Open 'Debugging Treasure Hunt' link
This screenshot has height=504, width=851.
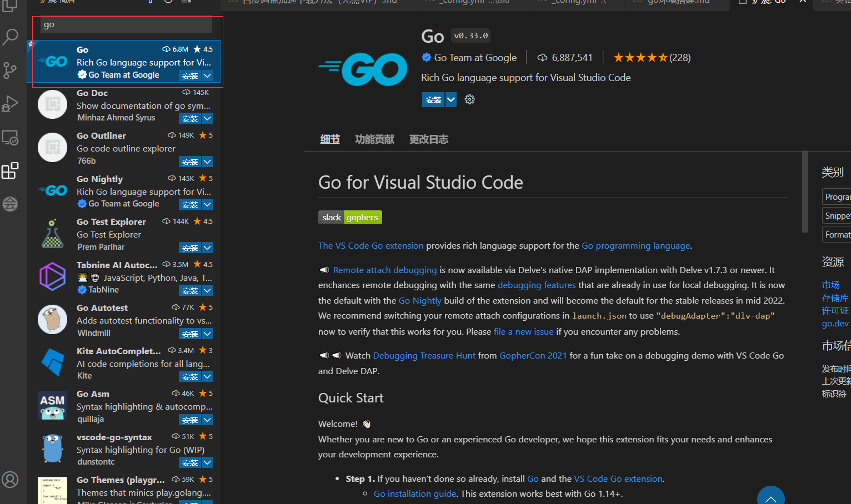[424, 355]
